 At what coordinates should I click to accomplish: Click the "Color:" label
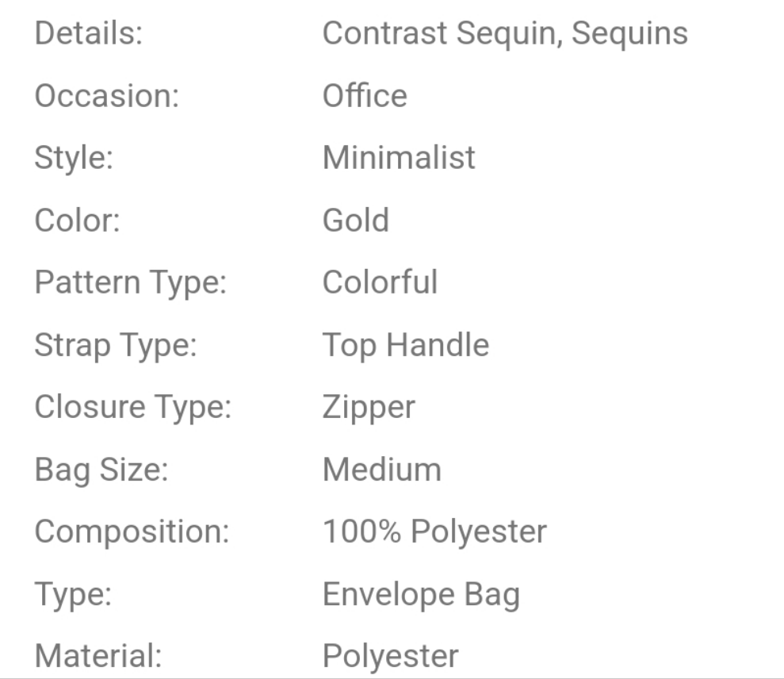77,220
